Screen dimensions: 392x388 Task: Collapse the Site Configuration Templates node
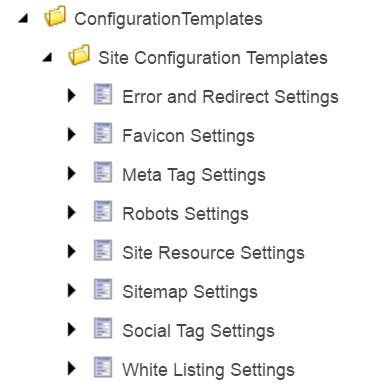click(x=48, y=57)
